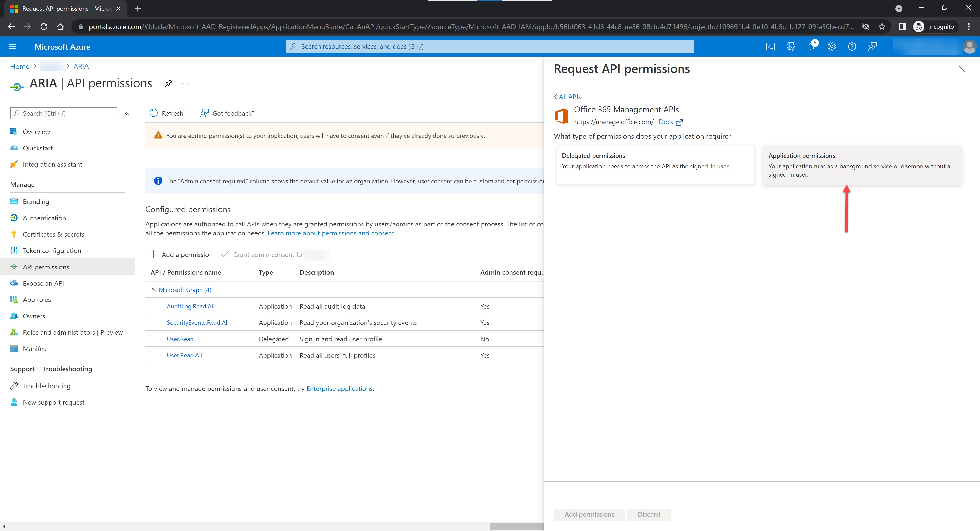Image resolution: width=980 pixels, height=531 pixels.
Task: Click the horizontal scrollbar at bottom
Action: [x=516, y=526]
